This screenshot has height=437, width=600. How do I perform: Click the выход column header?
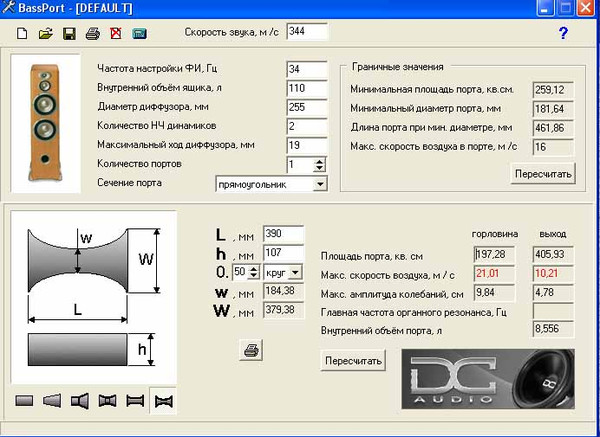click(553, 234)
